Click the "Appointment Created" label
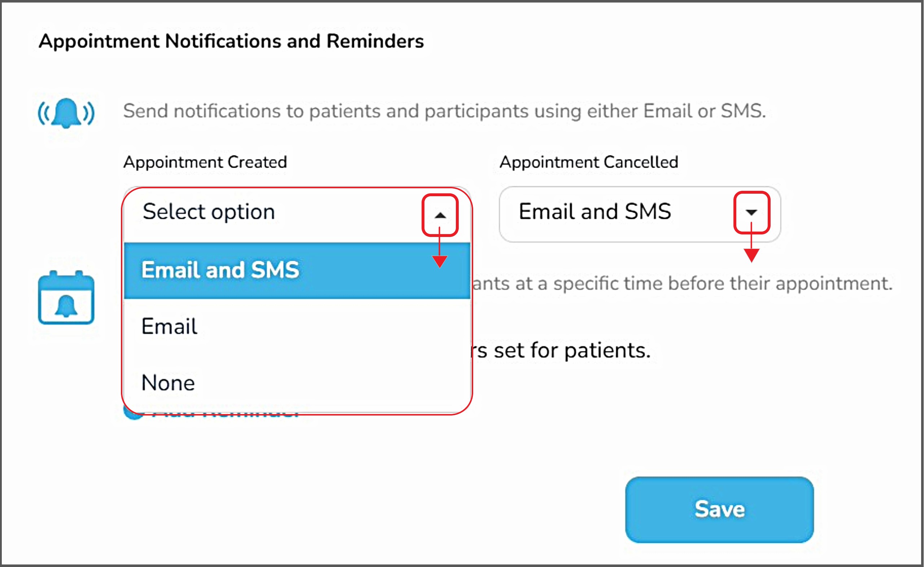 (205, 162)
